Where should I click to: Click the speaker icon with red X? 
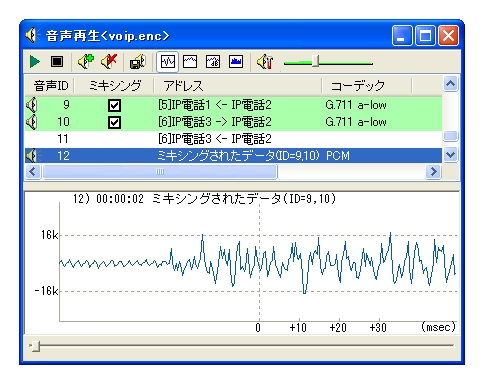point(109,62)
